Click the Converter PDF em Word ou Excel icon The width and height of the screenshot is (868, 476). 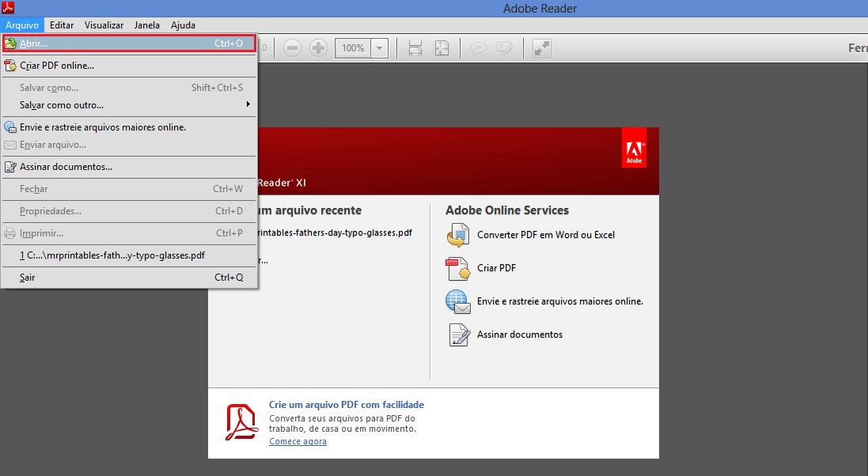pos(458,235)
